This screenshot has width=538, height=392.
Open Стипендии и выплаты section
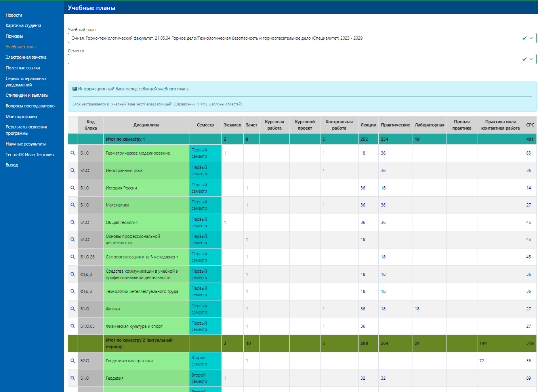27,95
